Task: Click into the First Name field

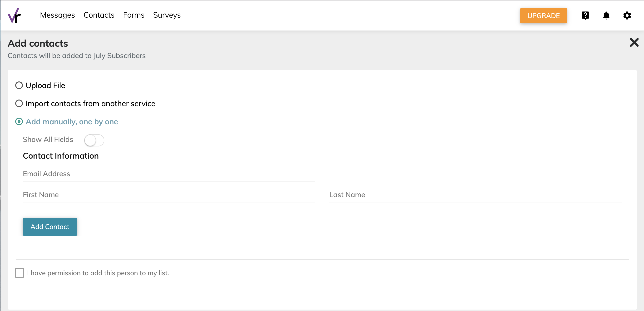Action: pyautogui.click(x=169, y=195)
